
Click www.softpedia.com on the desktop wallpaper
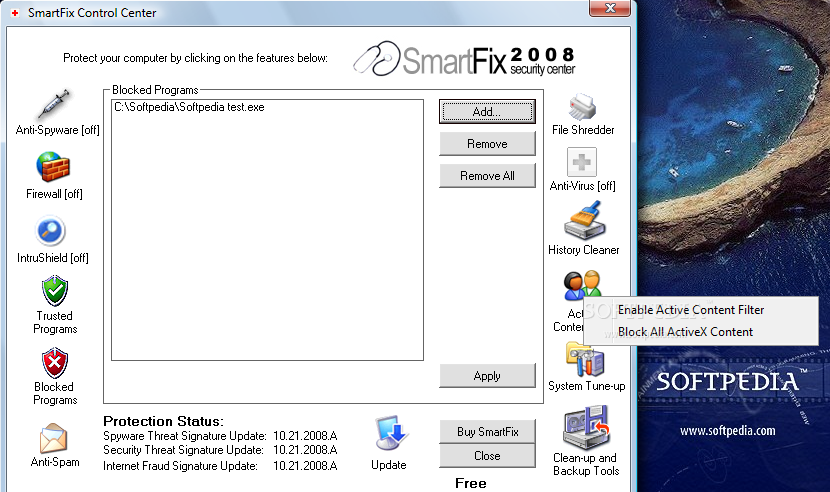[728, 431]
